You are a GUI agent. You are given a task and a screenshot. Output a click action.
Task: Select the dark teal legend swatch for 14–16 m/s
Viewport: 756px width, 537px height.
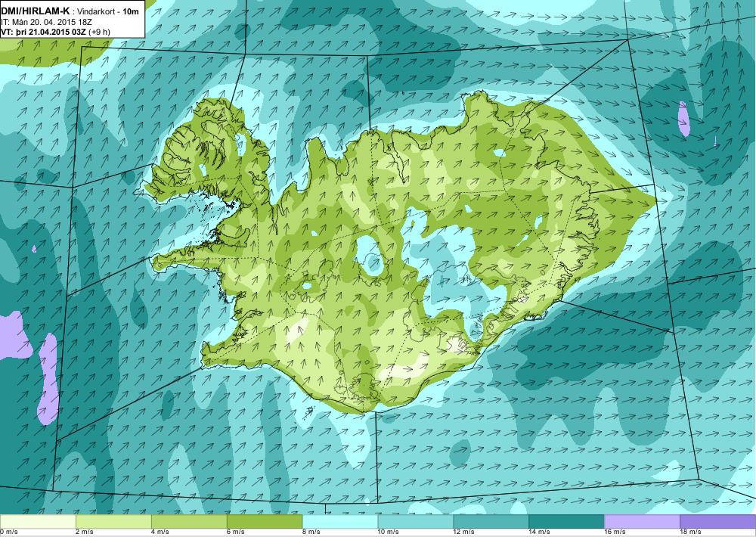[x=566, y=522]
